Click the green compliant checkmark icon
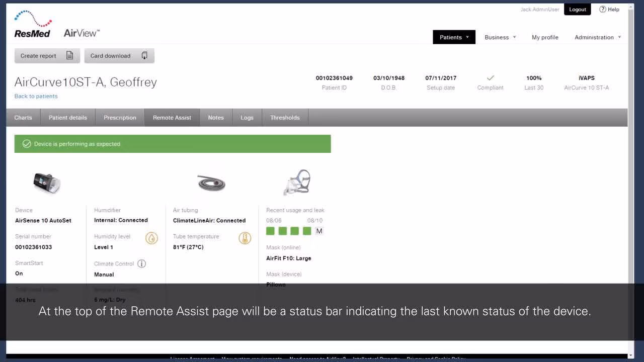 (x=490, y=78)
